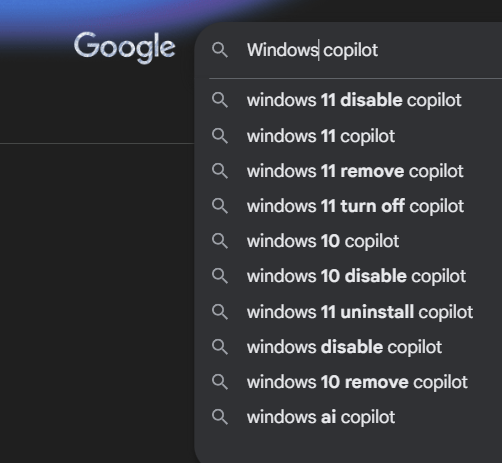Viewport: 502px width, 463px height.
Task: Click the Google logo
Action: pyautogui.click(x=125, y=47)
